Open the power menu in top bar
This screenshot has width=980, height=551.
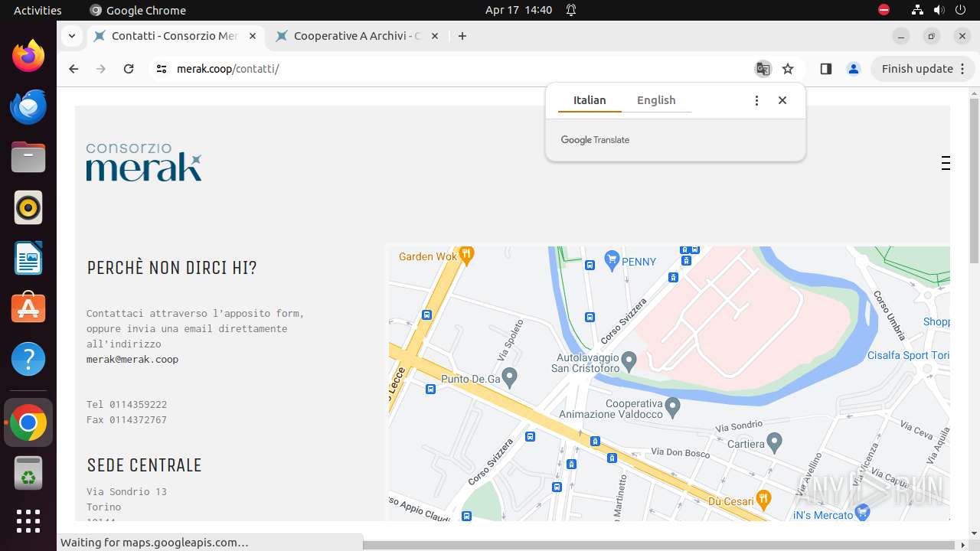[x=960, y=10]
